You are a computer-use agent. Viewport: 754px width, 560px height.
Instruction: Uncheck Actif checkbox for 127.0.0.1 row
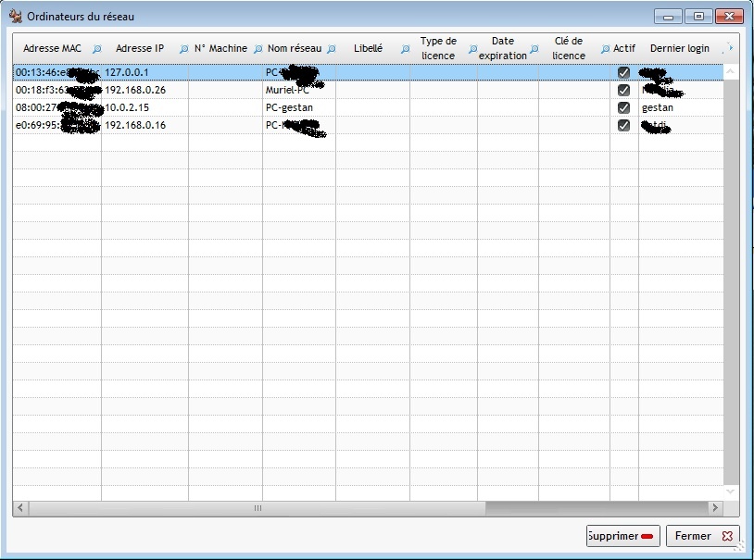coord(623,72)
